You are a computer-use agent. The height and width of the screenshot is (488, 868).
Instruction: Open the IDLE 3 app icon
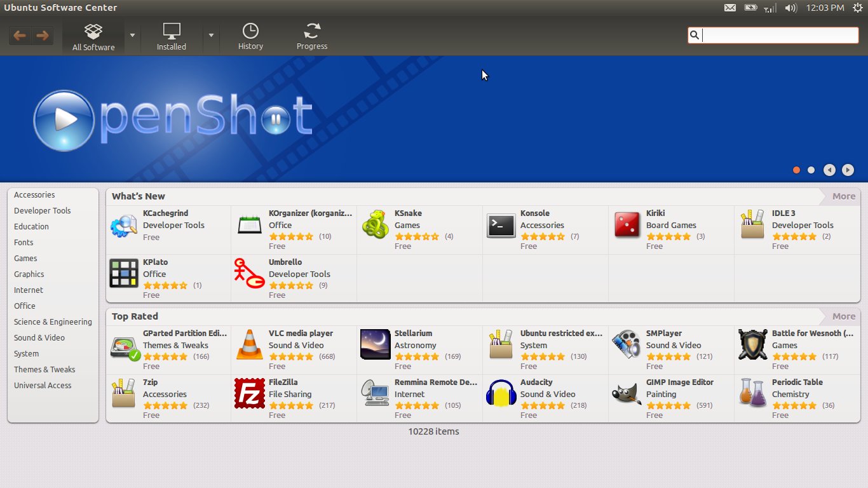753,225
